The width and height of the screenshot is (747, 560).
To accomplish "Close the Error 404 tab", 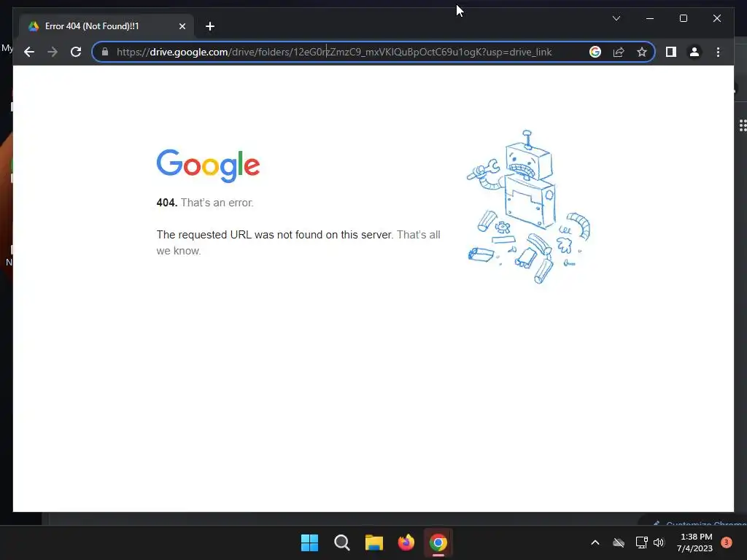I will (x=182, y=26).
